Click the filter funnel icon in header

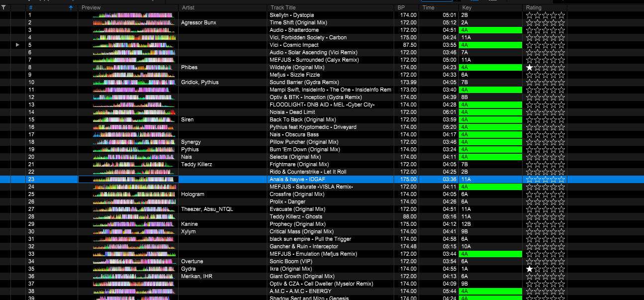[x=4, y=7]
